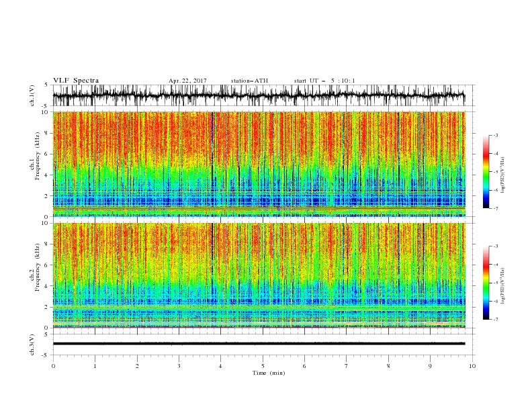Click the time axis tick label "4"
Image resolution: width=532 pixels, height=411 pixels.
[x=220, y=366]
